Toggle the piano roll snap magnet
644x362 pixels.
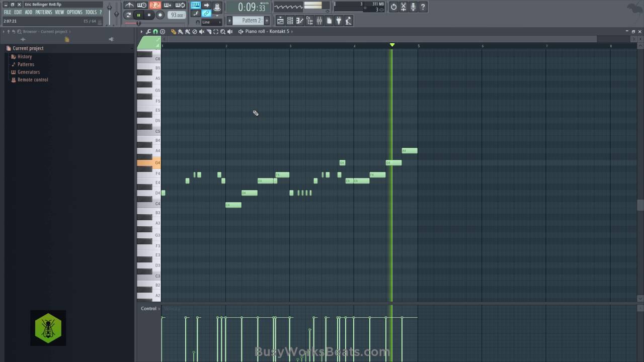tap(155, 31)
